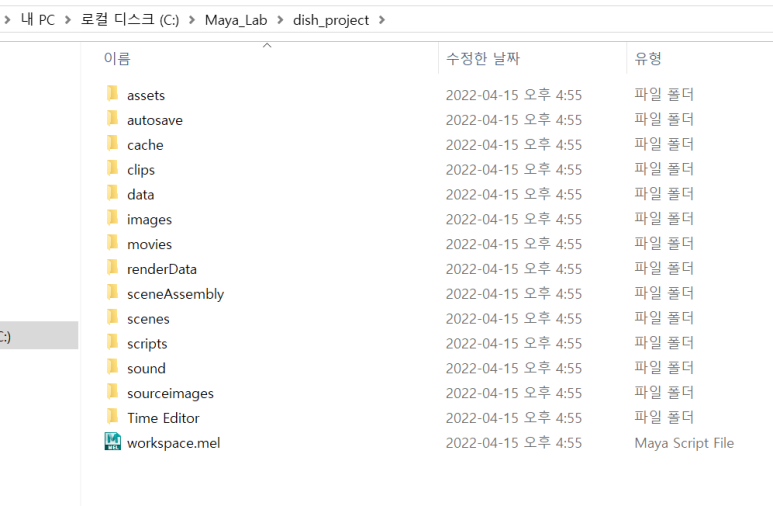Go to Maya_Lab in address bar
The height and width of the screenshot is (506, 773).
coord(236,20)
